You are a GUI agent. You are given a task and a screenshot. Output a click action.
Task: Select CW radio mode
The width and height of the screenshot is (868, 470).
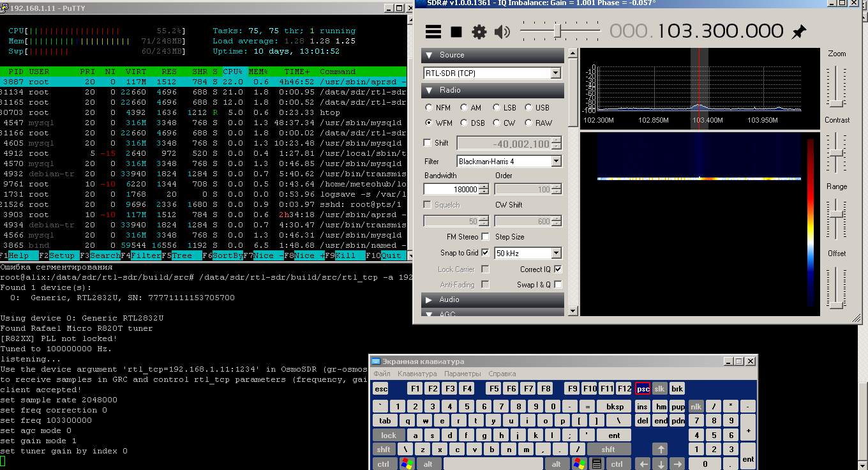(503, 123)
